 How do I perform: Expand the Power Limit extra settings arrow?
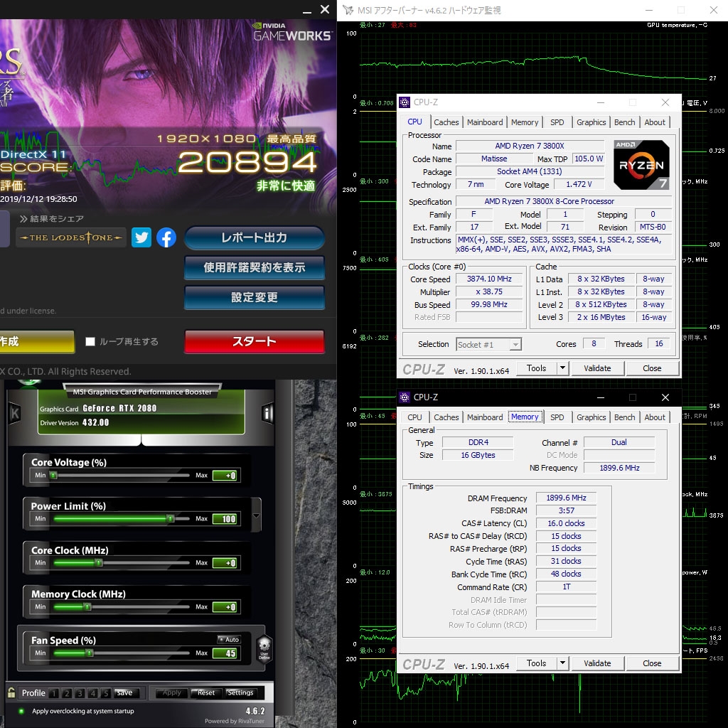(x=256, y=516)
